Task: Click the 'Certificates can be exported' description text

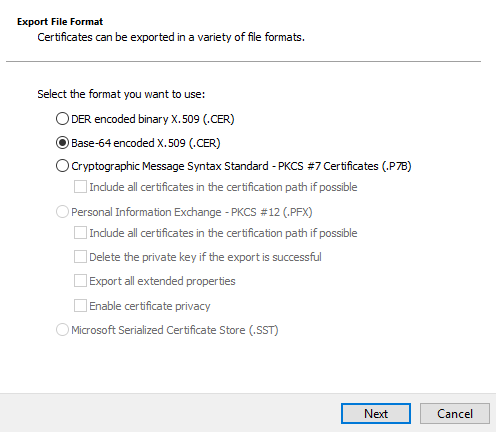Action: [171, 37]
